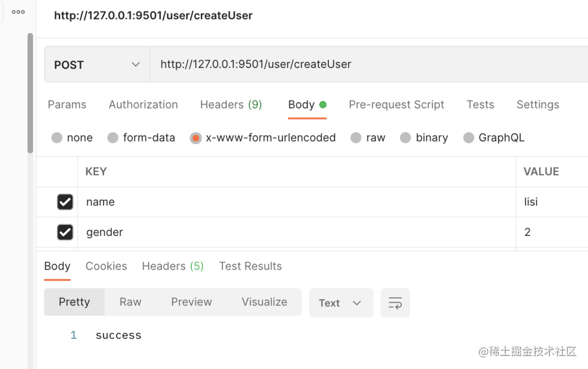Click the sidebar vertical scrollbar
588x369 pixels.
pos(31,93)
